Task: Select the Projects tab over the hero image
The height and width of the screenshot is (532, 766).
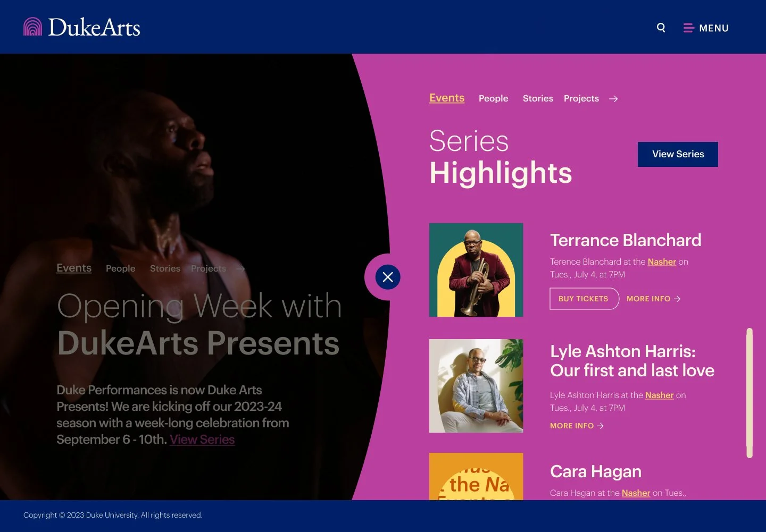Action: 209,268
